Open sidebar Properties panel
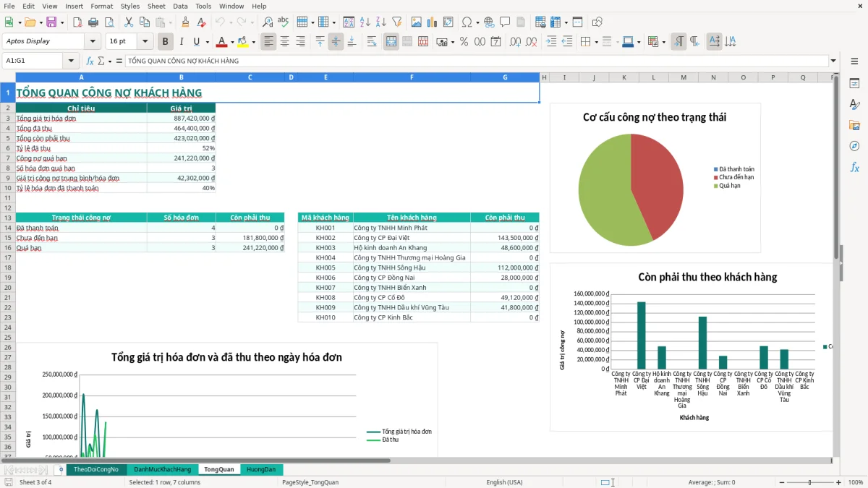This screenshot has height=488, width=868. (854, 84)
